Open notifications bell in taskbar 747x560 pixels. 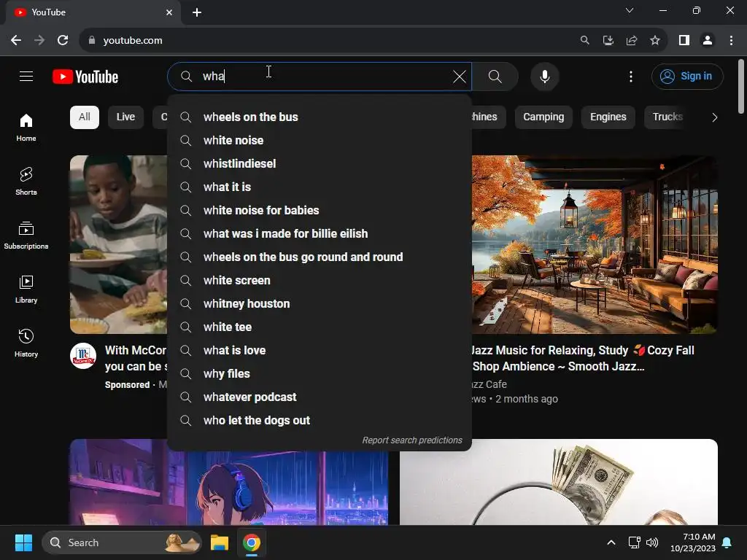[727, 542]
